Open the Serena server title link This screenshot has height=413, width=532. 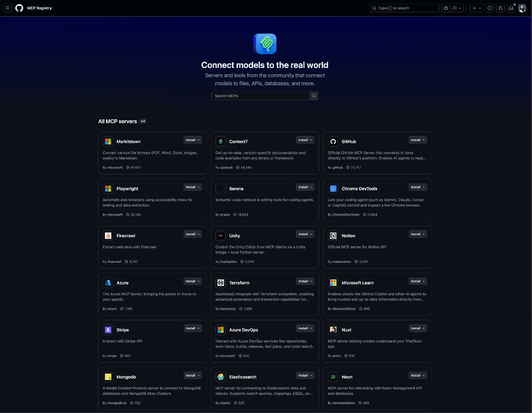236,189
